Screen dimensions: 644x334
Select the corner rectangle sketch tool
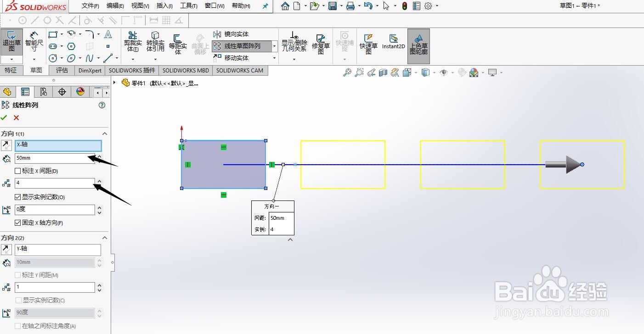[53, 34]
